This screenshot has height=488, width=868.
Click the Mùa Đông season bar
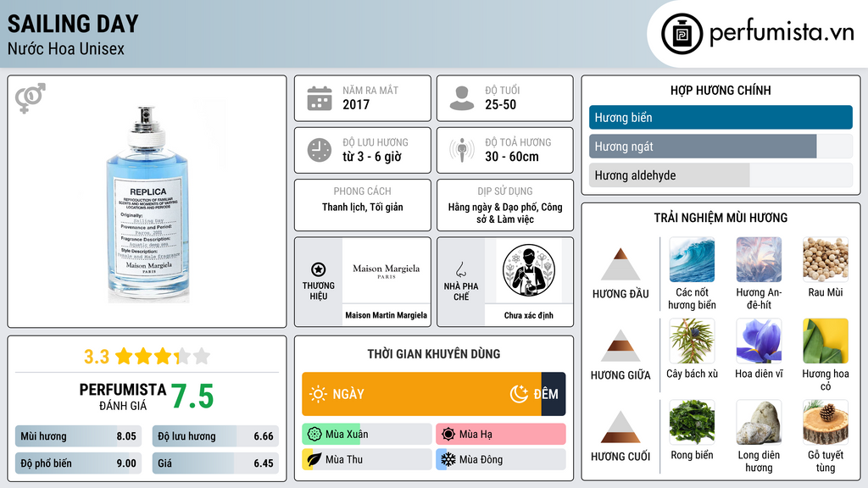point(501,459)
